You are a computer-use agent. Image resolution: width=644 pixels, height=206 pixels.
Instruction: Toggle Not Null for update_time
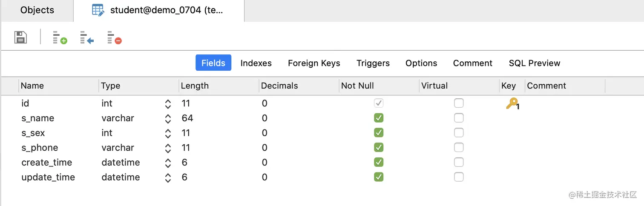tap(378, 177)
